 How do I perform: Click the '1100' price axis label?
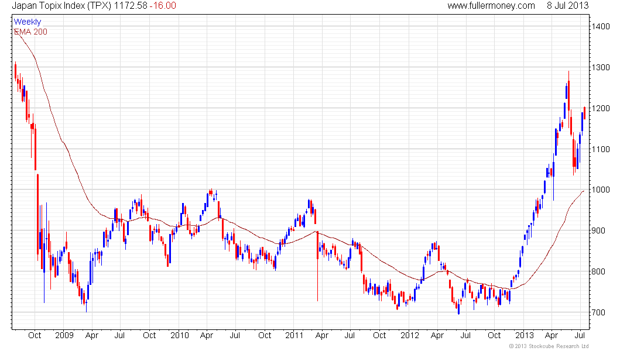tap(601, 149)
